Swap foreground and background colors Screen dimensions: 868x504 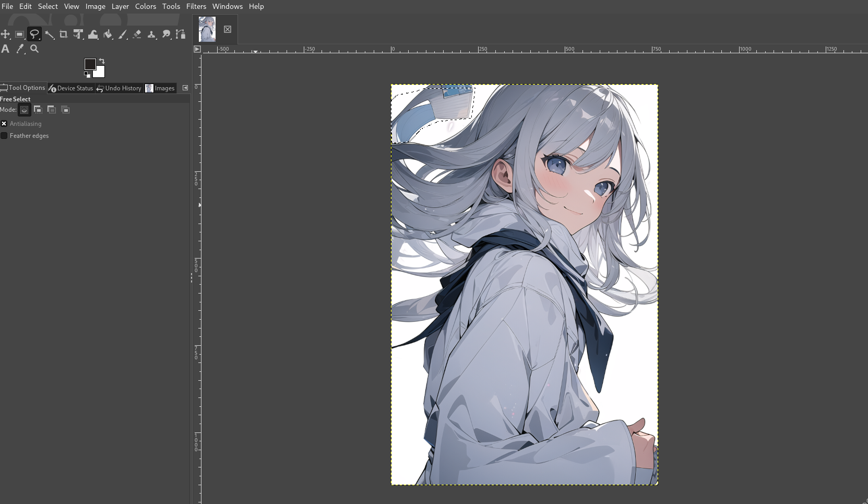coord(102,61)
